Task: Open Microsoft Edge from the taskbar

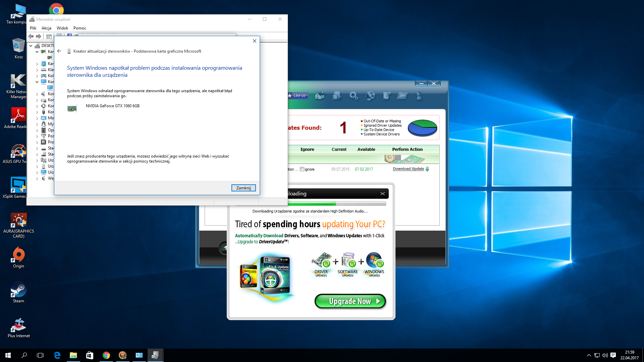Action: coord(57,355)
